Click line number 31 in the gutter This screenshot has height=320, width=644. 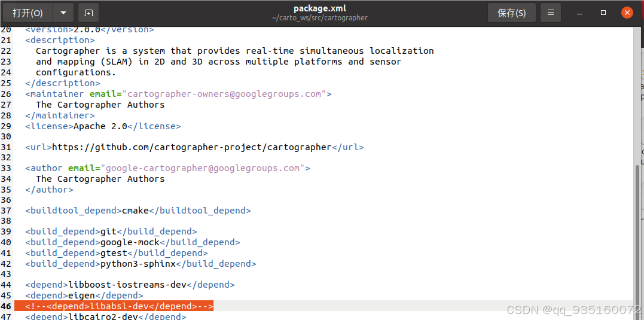point(6,147)
